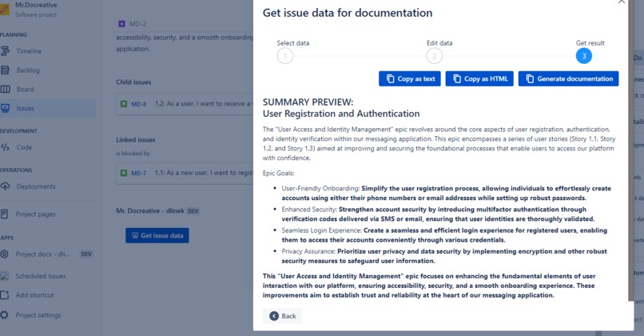Open Project docs app in sidebar
Image resolution: width=644 pixels, height=336 pixels.
coord(42,254)
